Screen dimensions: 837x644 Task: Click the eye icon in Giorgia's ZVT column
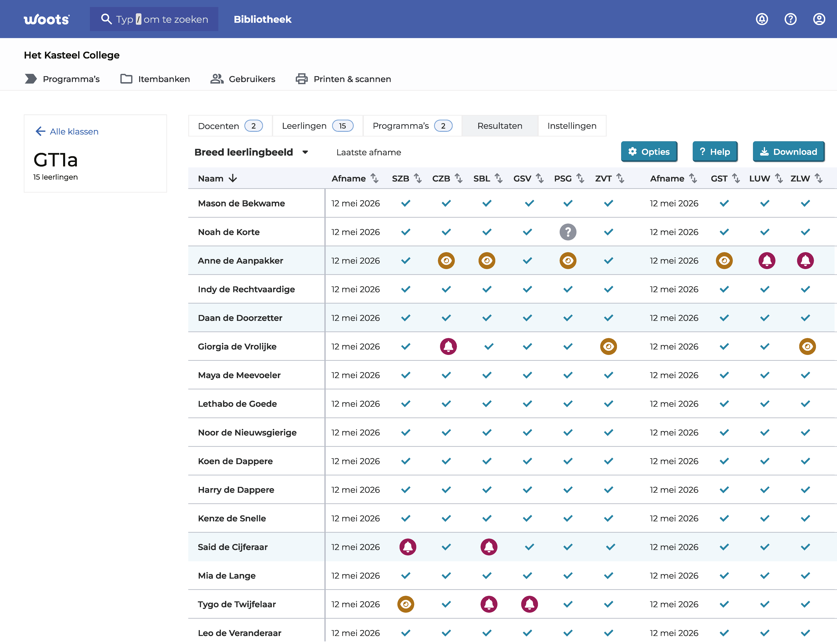pyautogui.click(x=608, y=346)
